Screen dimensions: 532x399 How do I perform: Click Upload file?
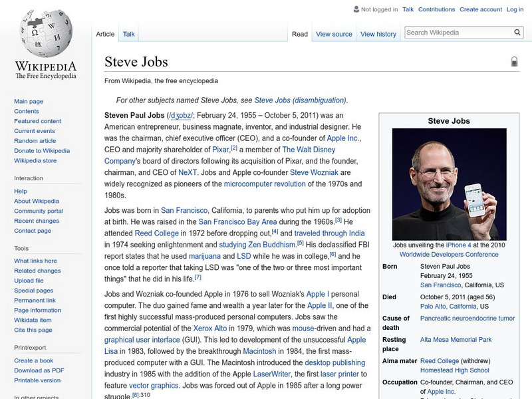point(29,280)
